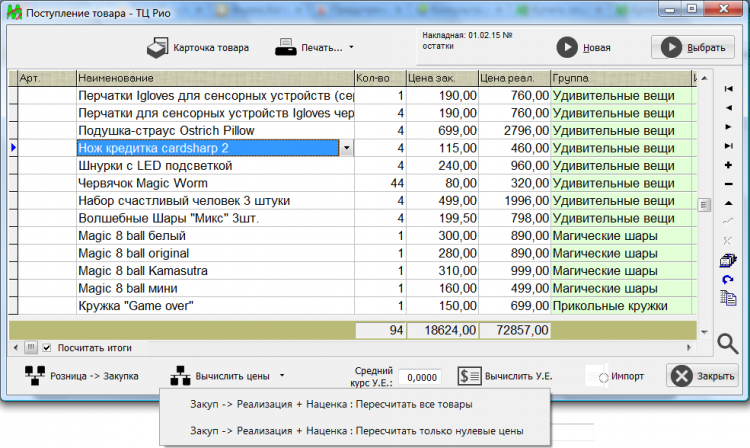Expand the Печать dropdown arrow

pos(351,47)
